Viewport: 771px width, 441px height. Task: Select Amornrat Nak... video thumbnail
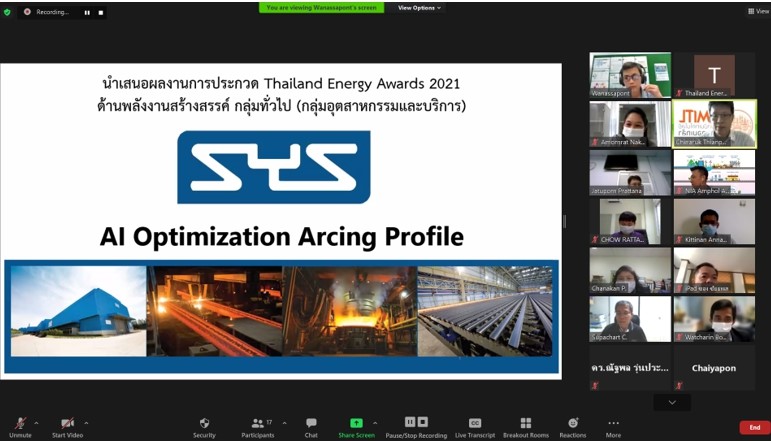click(630, 124)
